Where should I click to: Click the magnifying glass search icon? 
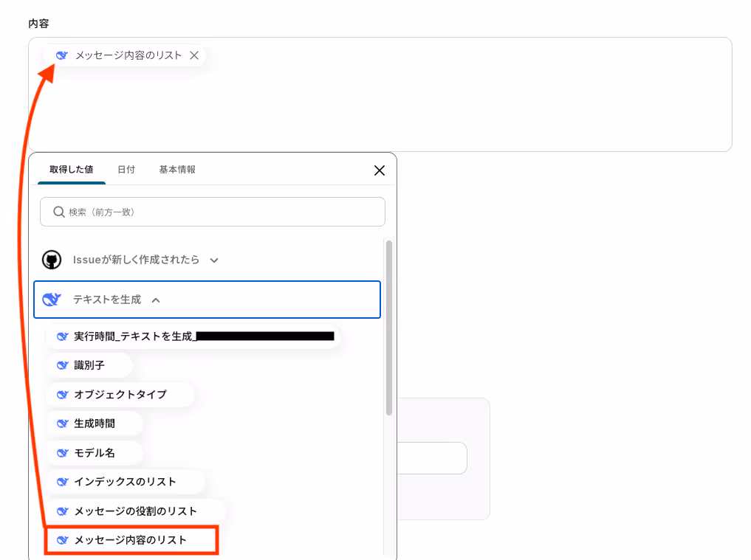tap(58, 212)
